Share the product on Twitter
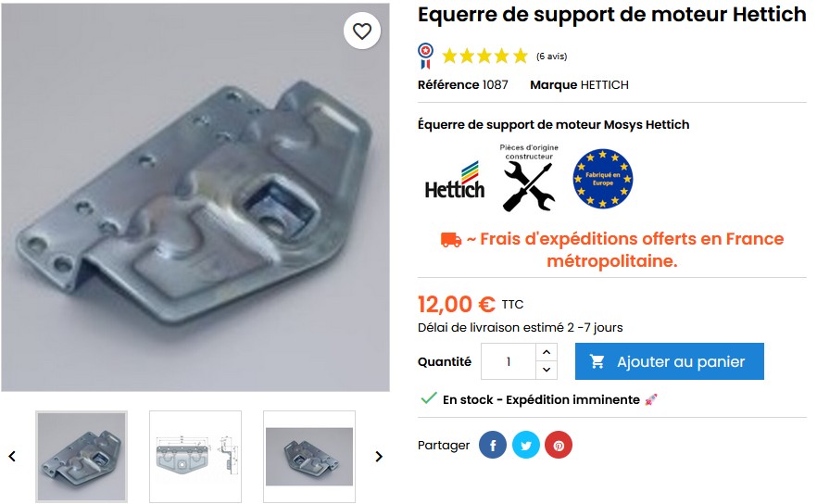The width and height of the screenshot is (817, 504). click(x=526, y=445)
